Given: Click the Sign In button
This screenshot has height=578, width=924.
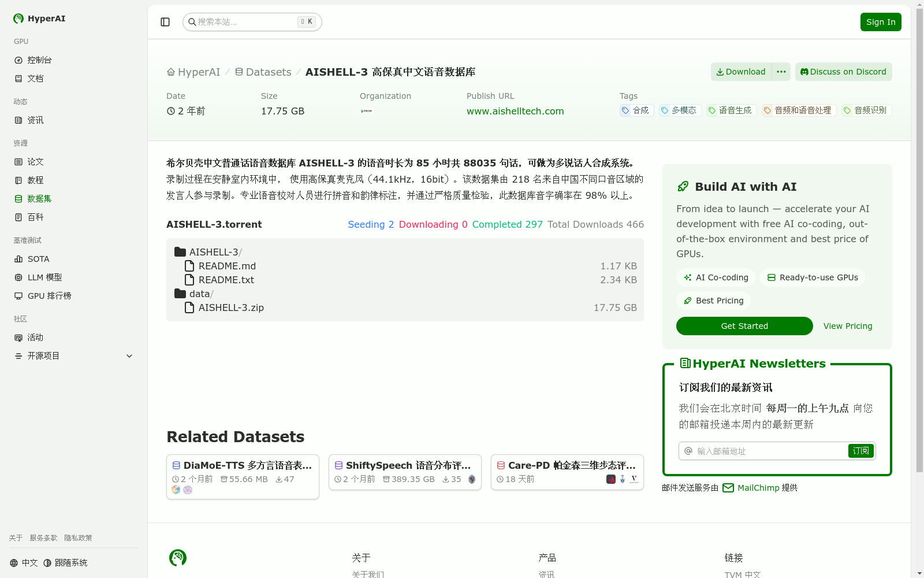Looking at the screenshot, I should pos(881,22).
